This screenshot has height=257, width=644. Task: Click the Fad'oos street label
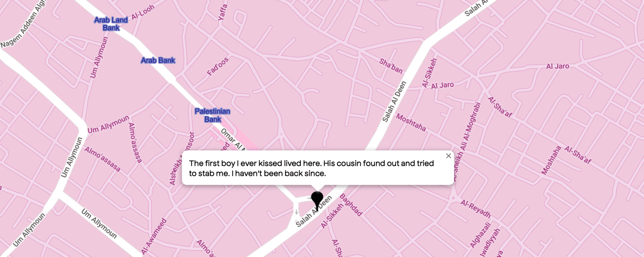(x=218, y=66)
